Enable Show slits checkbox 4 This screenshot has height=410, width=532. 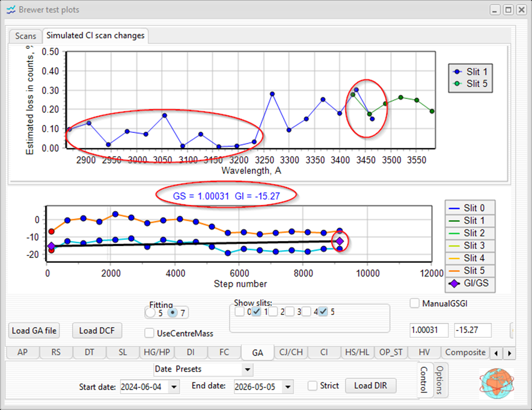(307, 311)
